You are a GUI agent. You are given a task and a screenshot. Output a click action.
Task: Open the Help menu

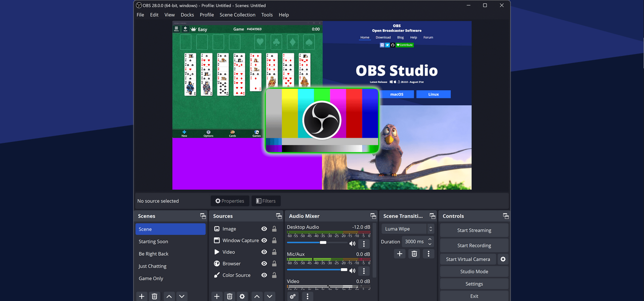pos(284,15)
